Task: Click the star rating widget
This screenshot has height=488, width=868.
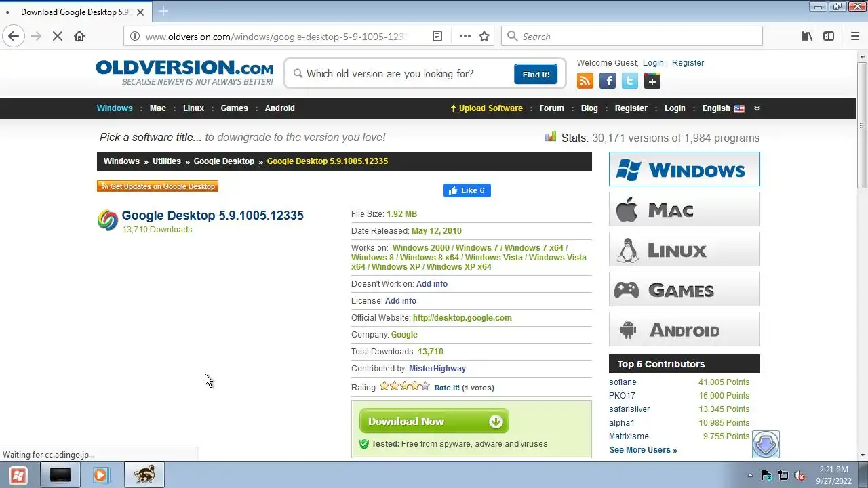Action: 405,386
